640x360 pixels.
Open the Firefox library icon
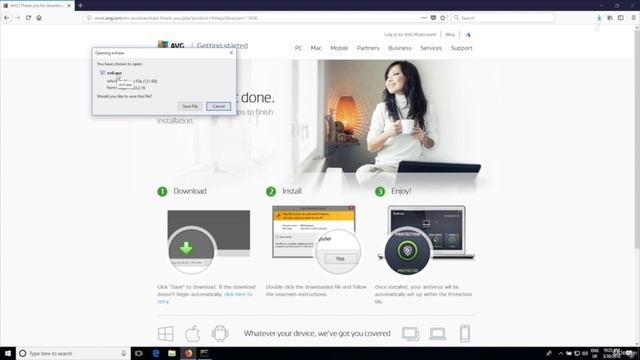[610, 18]
